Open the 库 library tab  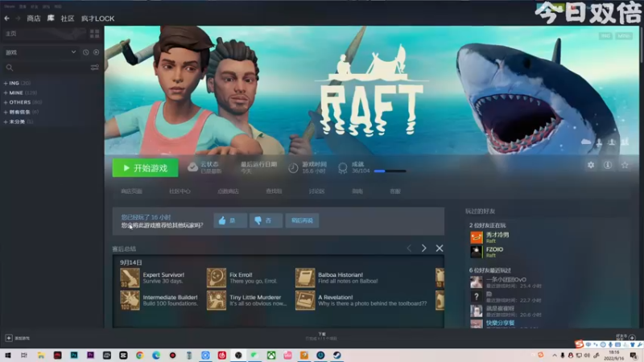click(x=51, y=18)
